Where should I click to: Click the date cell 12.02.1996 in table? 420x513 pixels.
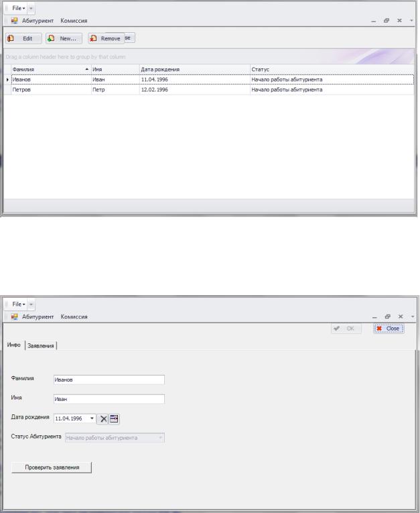point(195,90)
